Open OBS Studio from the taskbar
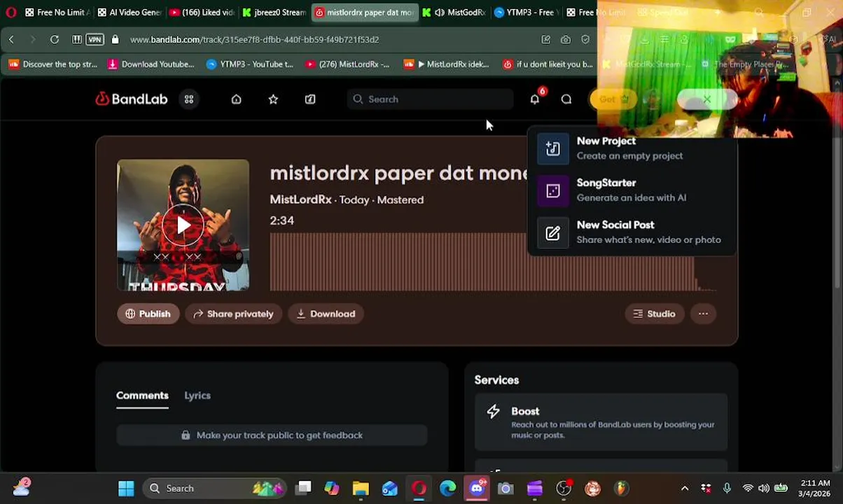The image size is (843, 504). (564, 489)
